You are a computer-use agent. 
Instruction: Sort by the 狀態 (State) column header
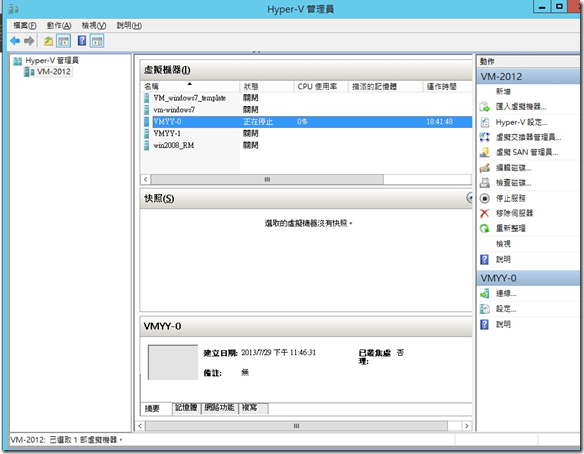267,86
